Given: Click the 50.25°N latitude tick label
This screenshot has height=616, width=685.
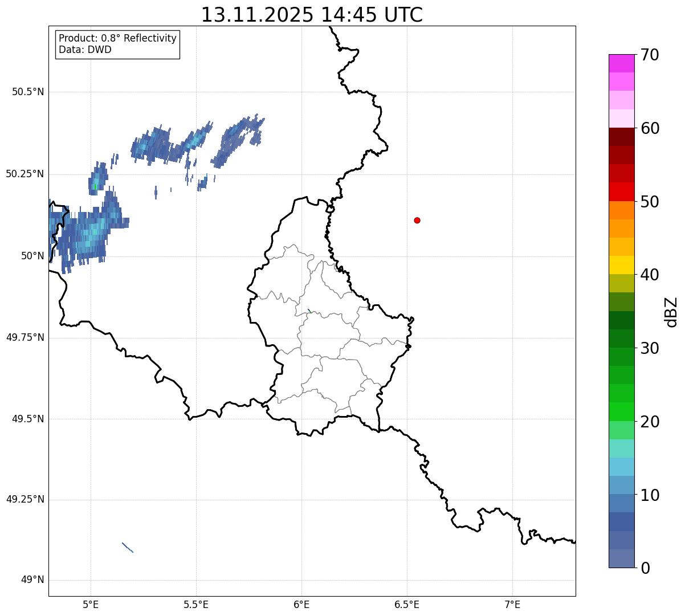Looking at the screenshot, I should 25,174.
